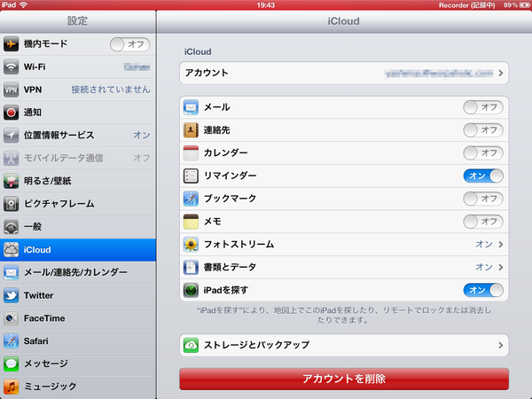Tap 位置情報サービス オン value
Viewport: 532px width, 399px height.
(x=142, y=135)
